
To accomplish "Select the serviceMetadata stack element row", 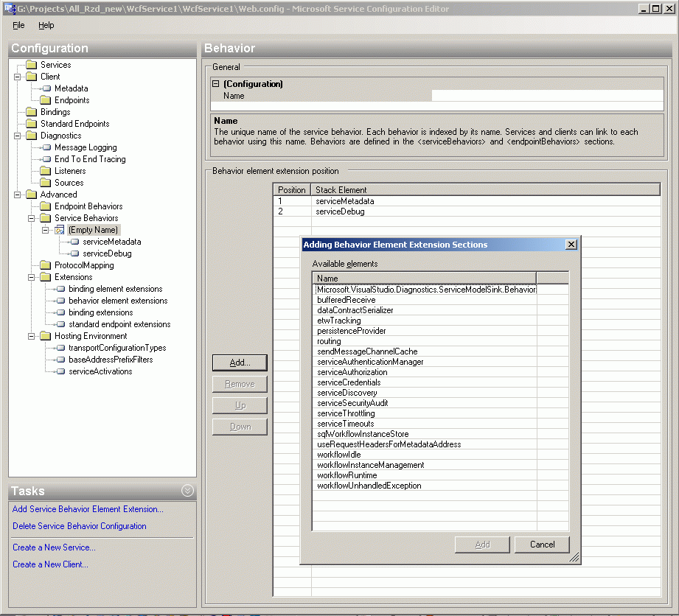I will [x=467, y=201].
